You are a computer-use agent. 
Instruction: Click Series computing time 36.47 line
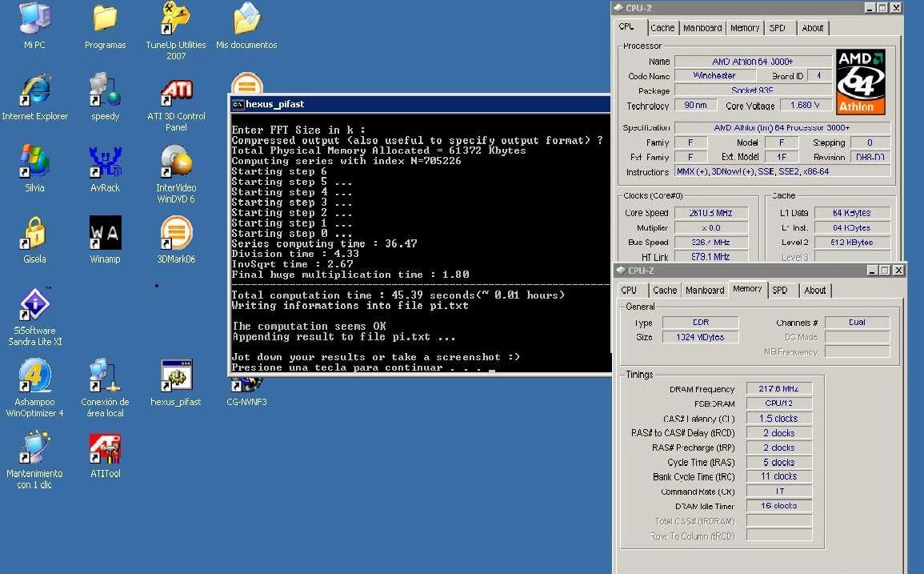click(x=325, y=243)
